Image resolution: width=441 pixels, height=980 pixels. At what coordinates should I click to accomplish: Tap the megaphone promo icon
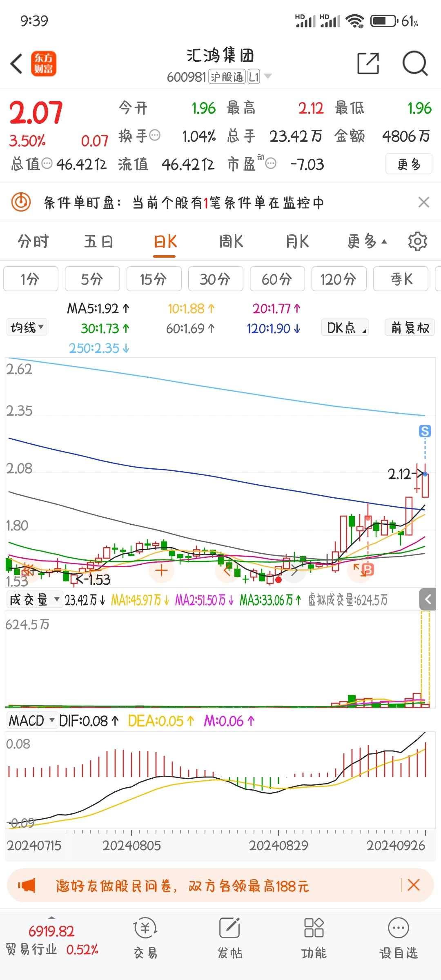[x=27, y=885]
